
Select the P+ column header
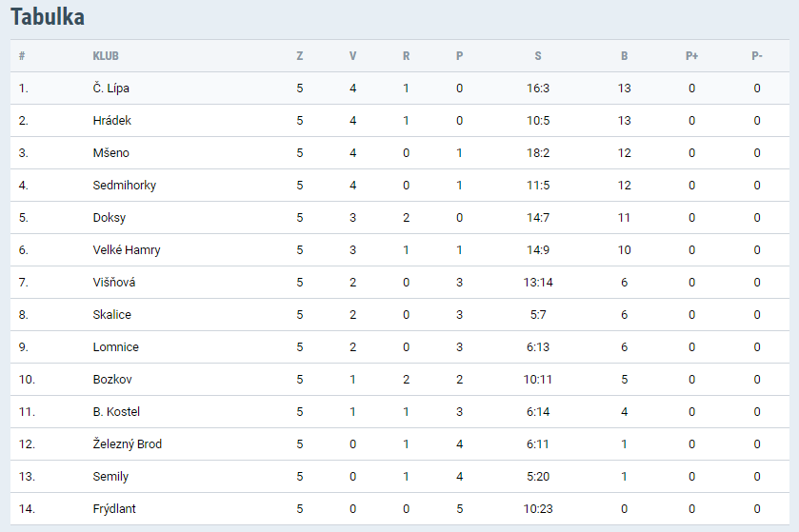(691, 56)
